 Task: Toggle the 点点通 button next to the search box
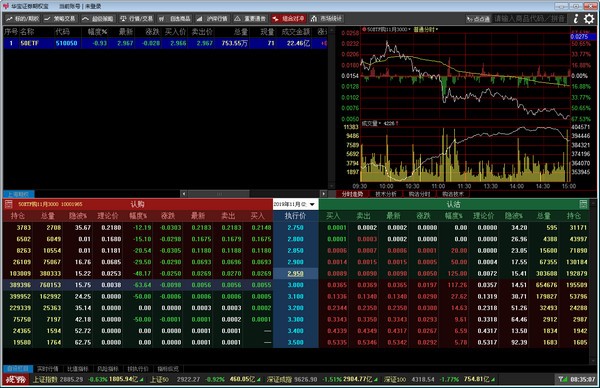(x=478, y=19)
